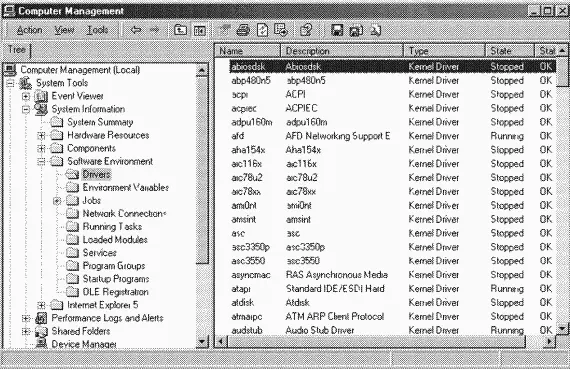Click 'RAS Asynchronous Media' description
570x369 pixels.
[x=337, y=275]
